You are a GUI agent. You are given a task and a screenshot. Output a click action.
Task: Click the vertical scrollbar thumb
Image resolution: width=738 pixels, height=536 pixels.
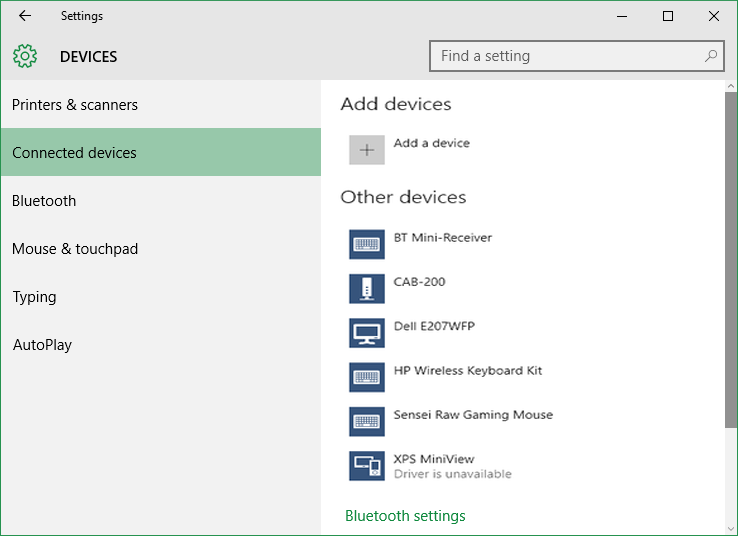(x=731, y=260)
